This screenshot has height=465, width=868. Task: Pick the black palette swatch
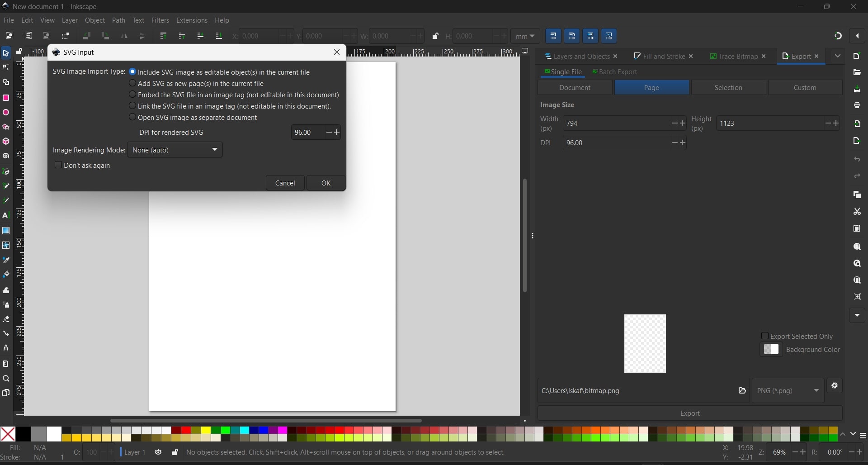tap(23, 434)
